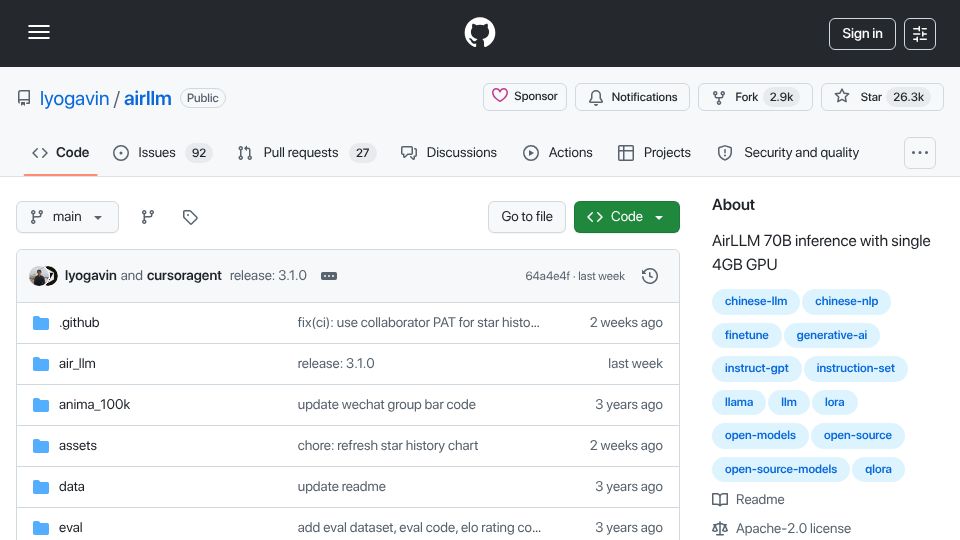960x540 pixels.
Task: Click the '2 weeks ago' timestamp for .github
Action: coord(626,323)
